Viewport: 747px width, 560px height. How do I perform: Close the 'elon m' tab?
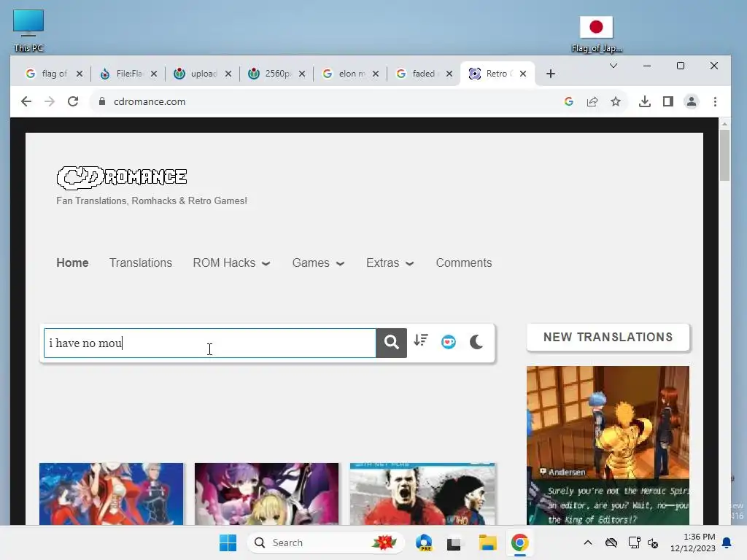(x=376, y=74)
